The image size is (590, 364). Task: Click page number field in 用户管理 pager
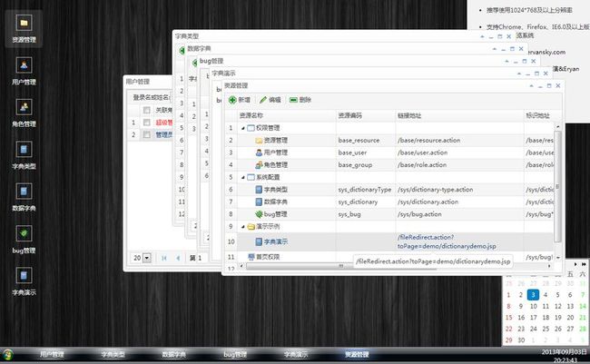[x=202, y=258]
